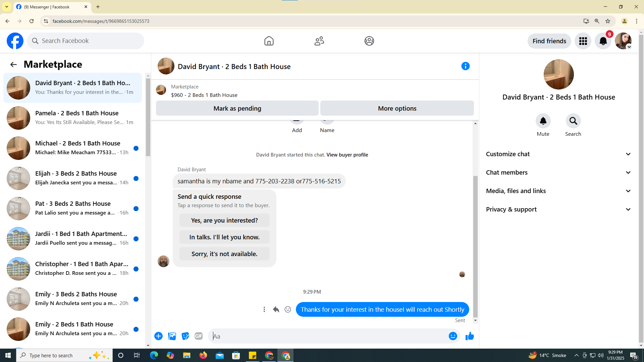The image size is (644, 362).
Task: Click message input field
Action: (329, 336)
